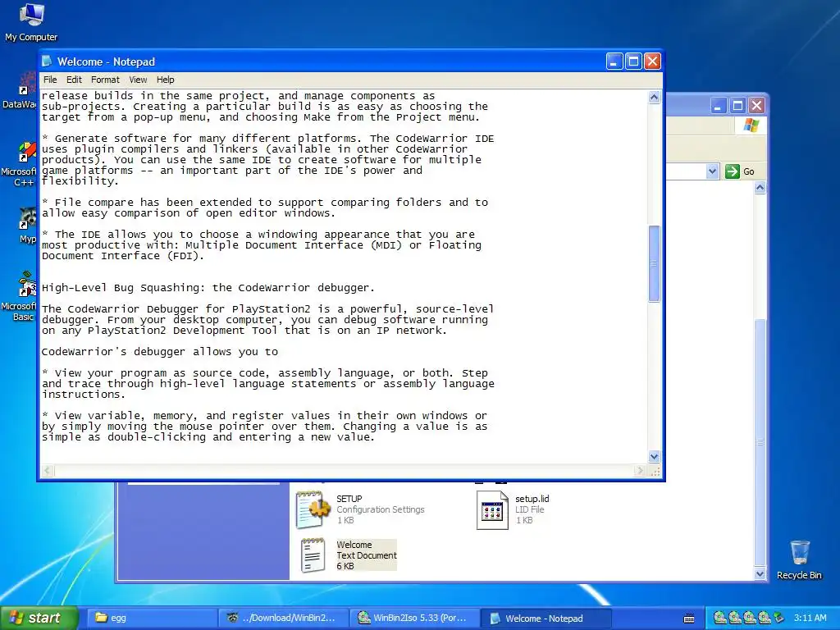Click Explorer window scrollbar down arrow

[x=760, y=573]
